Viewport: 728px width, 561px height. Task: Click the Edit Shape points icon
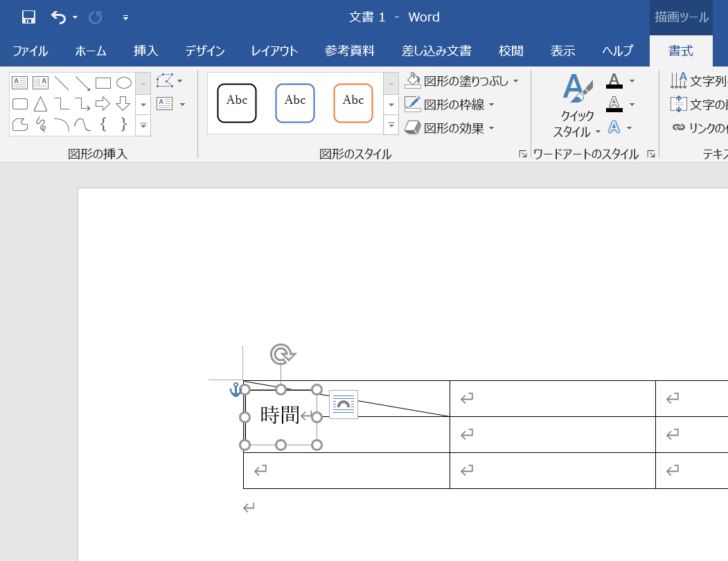pyautogui.click(x=165, y=81)
